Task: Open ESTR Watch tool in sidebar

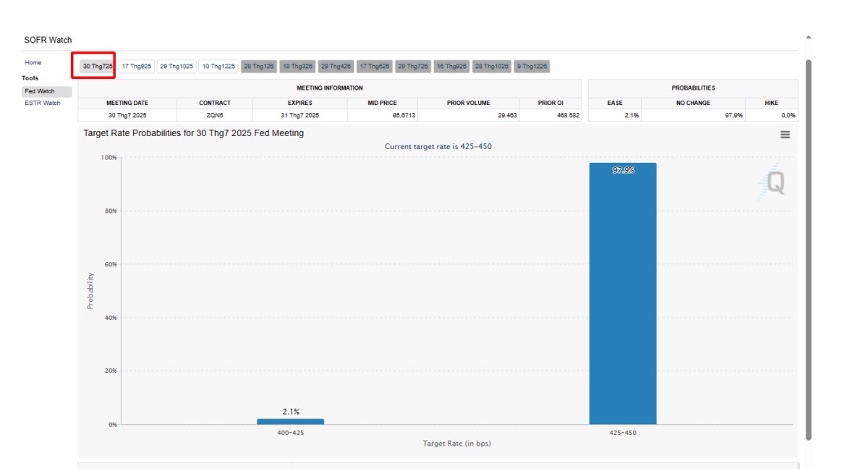Action: 43,103
